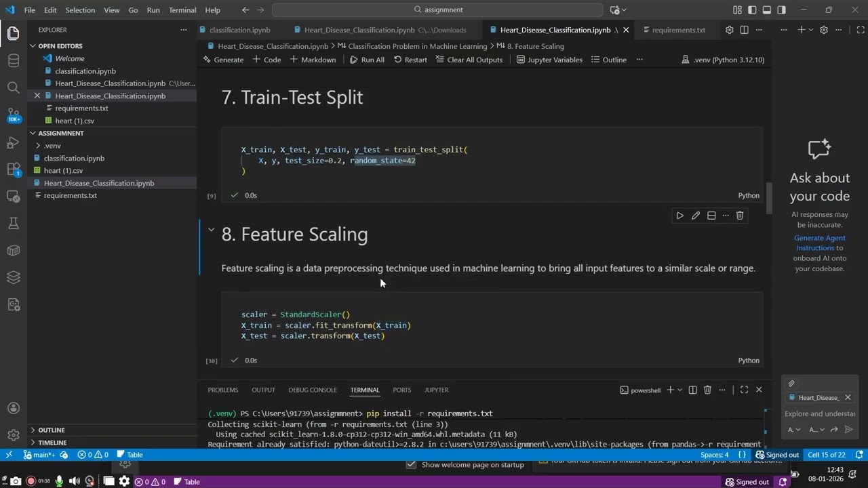The width and height of the screenshot is (868, 488).
Task: Toggle the Secondary Side Bar visibility
Action: point(782,10)
